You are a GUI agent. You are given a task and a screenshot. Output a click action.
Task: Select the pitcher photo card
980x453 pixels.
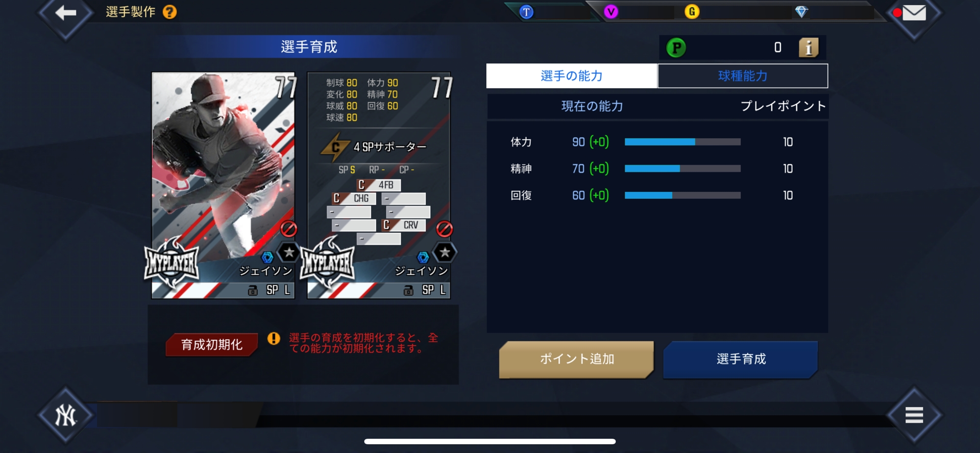(223, 186)
